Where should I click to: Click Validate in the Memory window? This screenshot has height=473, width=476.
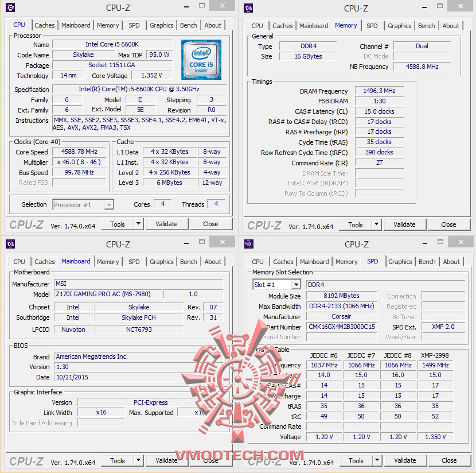tap(404, 224)
